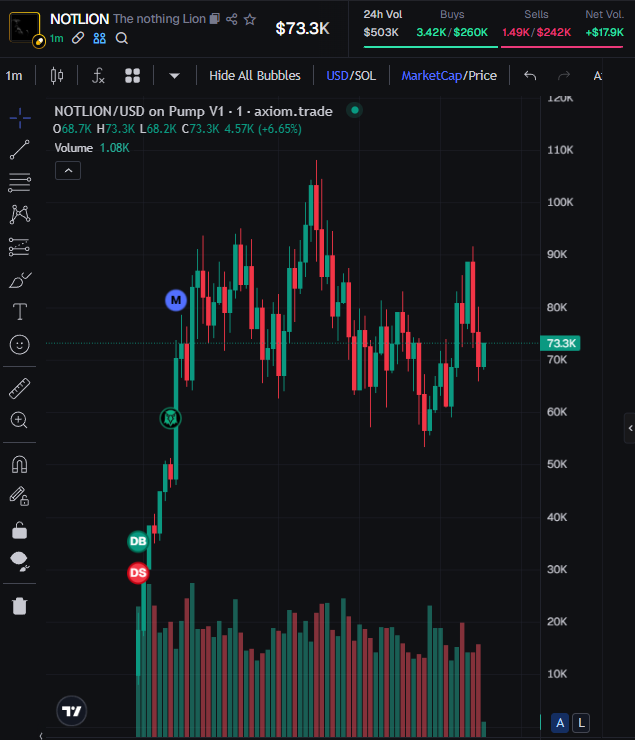The height and width of the screenshot is (740, 635).
Task: Undo the last chart action
Action: [x=530, y=76]
